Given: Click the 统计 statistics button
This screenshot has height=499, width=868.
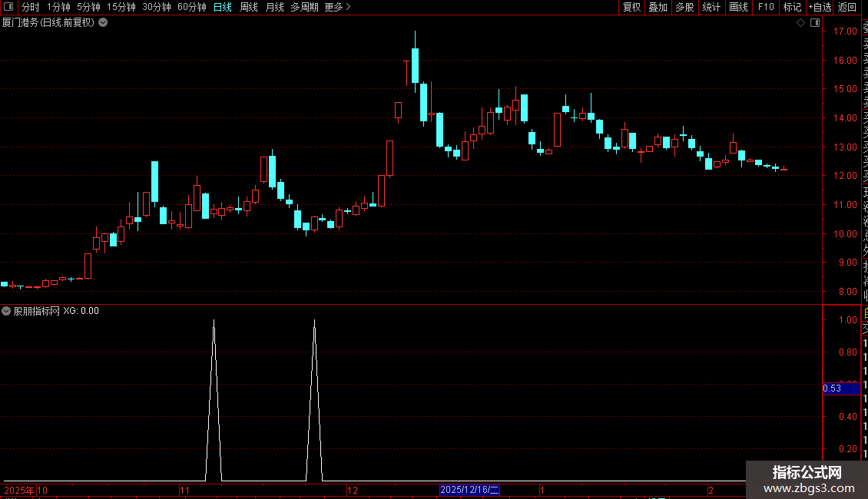Looking at the screenshot, I should click(711, 7).
